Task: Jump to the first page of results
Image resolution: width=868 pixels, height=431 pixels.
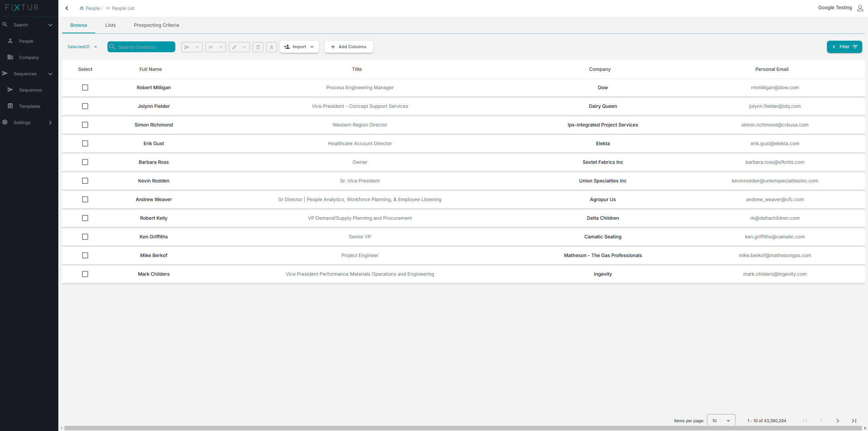Action: point(805,421)
